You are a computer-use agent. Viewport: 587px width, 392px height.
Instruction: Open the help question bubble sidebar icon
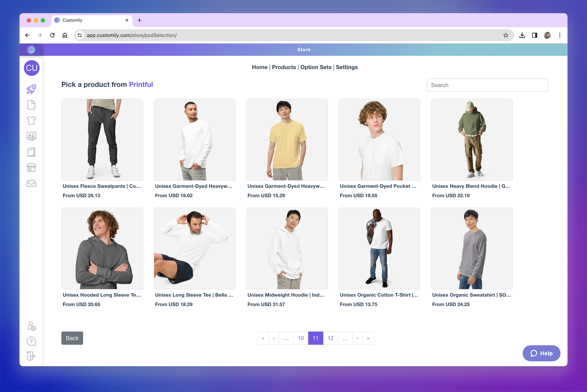(31, 341)
